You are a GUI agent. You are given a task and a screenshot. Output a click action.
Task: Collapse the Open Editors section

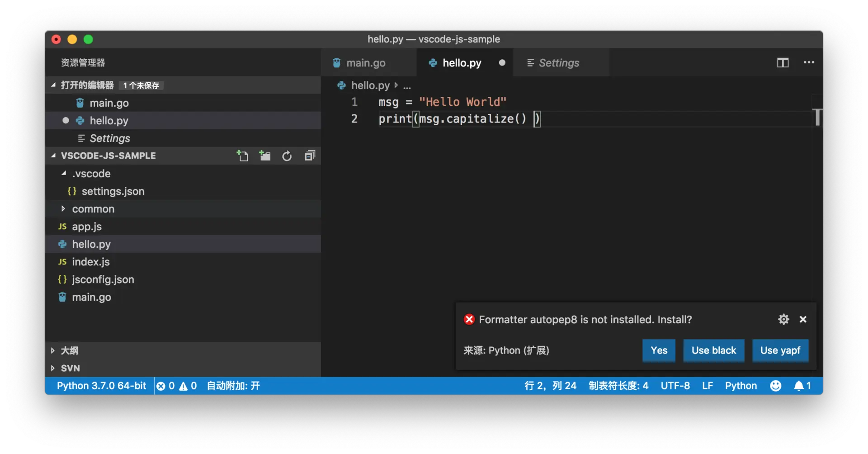(53, 85)
